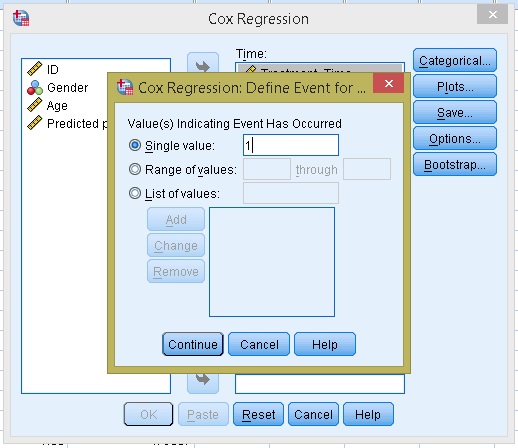Screen dimensions: 518x448
Task: Click the Paste button in Cox Regression
Action: click(x=203, y=414)
